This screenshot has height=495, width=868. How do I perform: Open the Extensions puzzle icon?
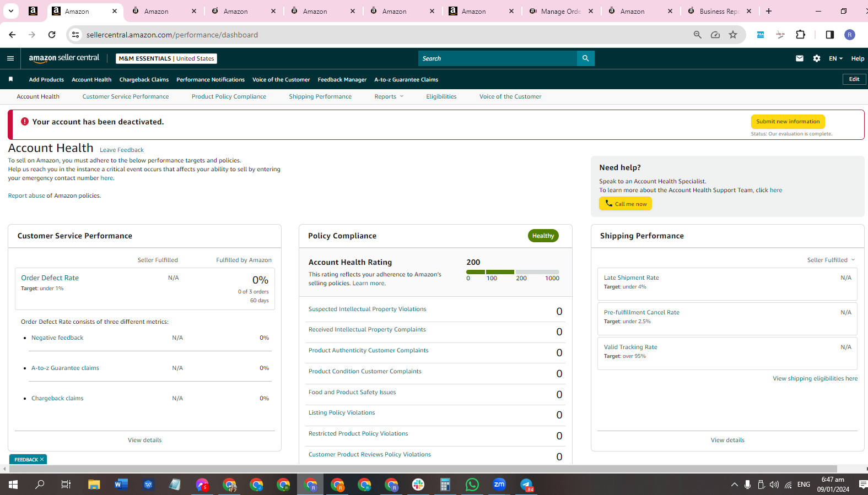[801, 35]
